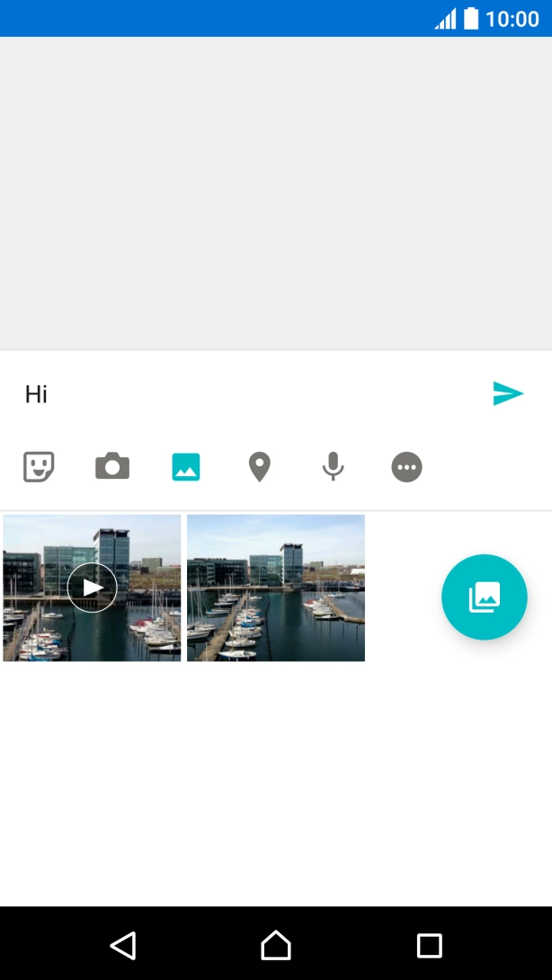Image resolution: width=552 pixels, height=980 pixels.
Task: Share location with the pin icon
Action: 260,467
